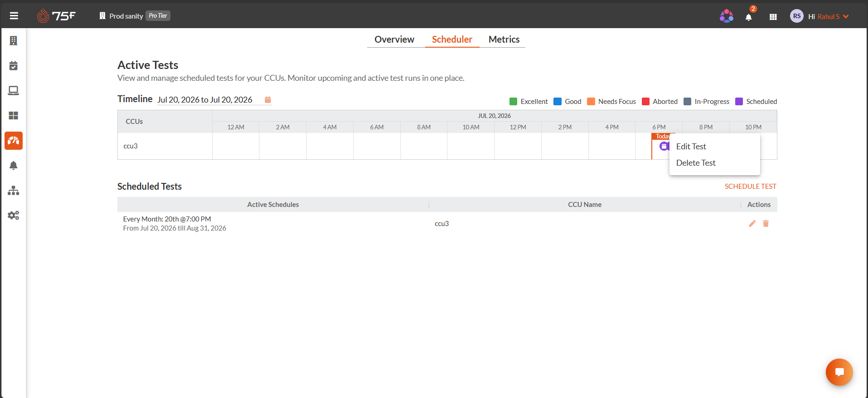Click the Actions column header

coord(759,205)
